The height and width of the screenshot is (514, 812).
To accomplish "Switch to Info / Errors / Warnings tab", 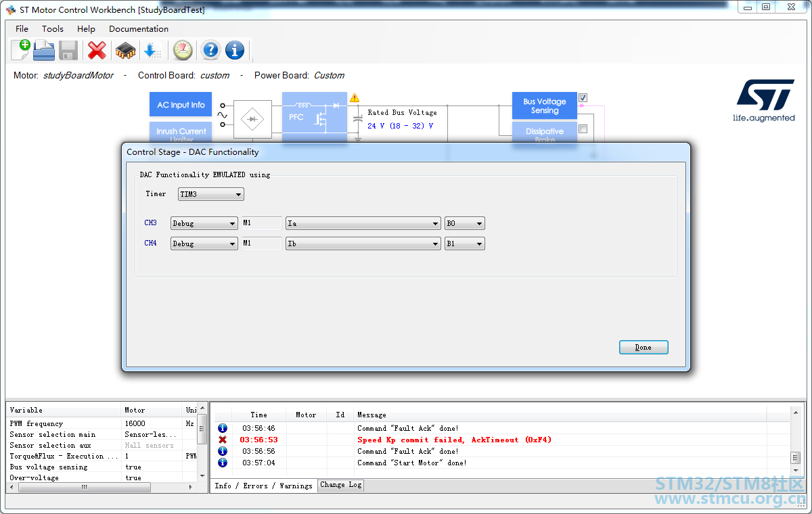I will (263, 486).
